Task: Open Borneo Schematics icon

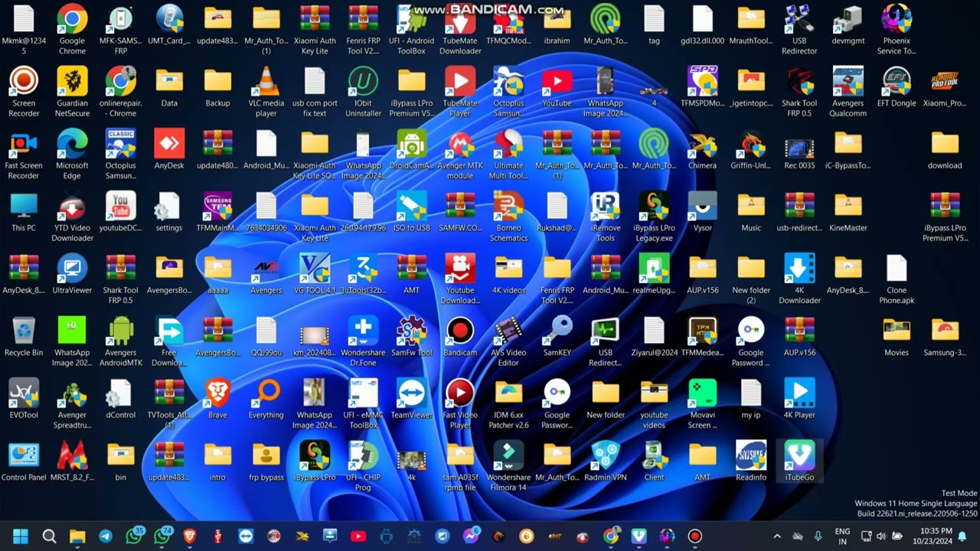Action: pyautogui.click(x=508, y=217)
